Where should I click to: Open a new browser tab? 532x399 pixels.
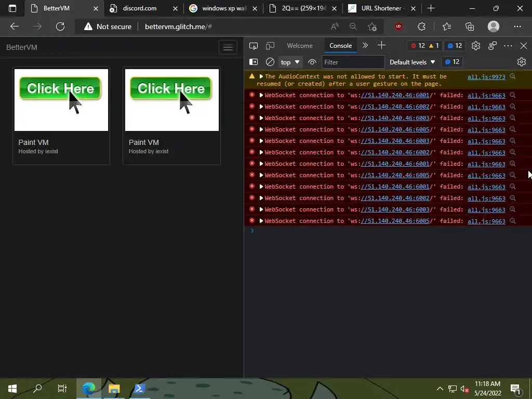point(431,8)
